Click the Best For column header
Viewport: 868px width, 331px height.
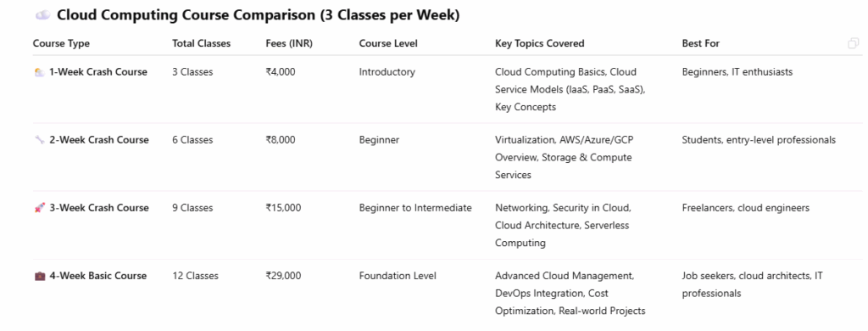[701, 43]
